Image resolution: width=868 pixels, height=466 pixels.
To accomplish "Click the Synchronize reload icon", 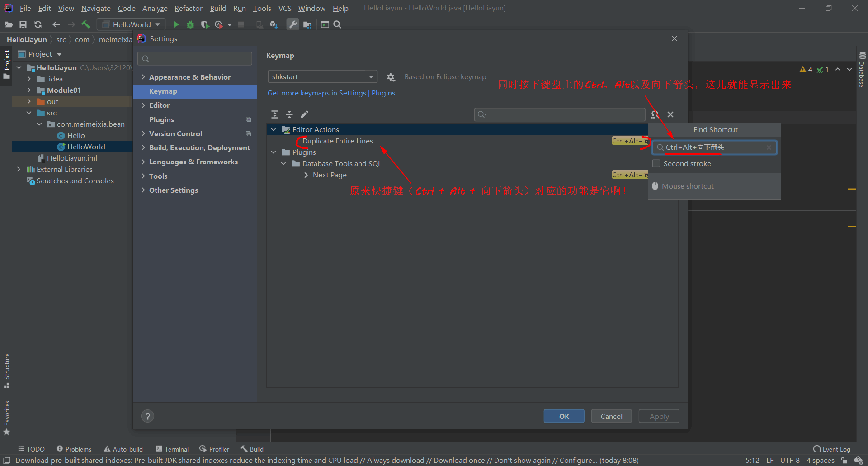I will click(x=38, y=24).
